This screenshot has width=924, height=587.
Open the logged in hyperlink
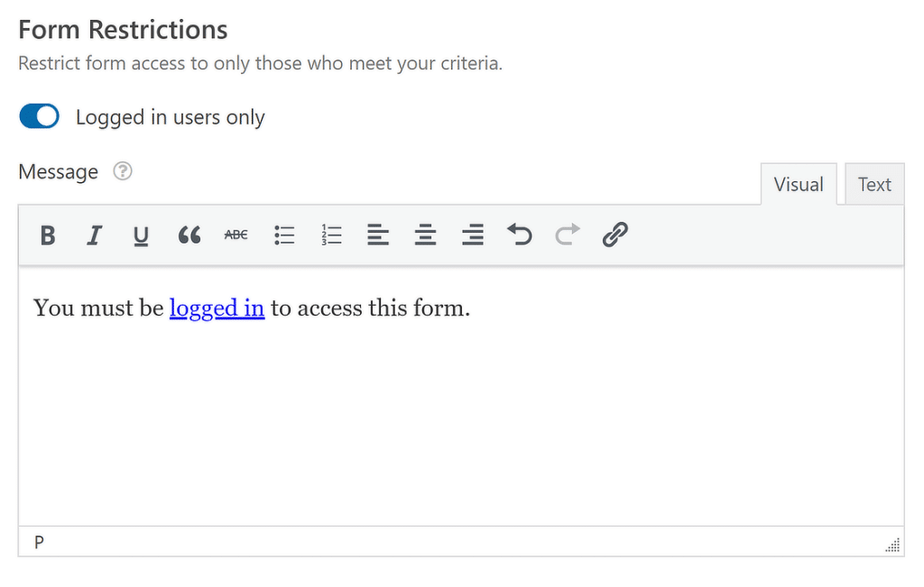point(217,307)
